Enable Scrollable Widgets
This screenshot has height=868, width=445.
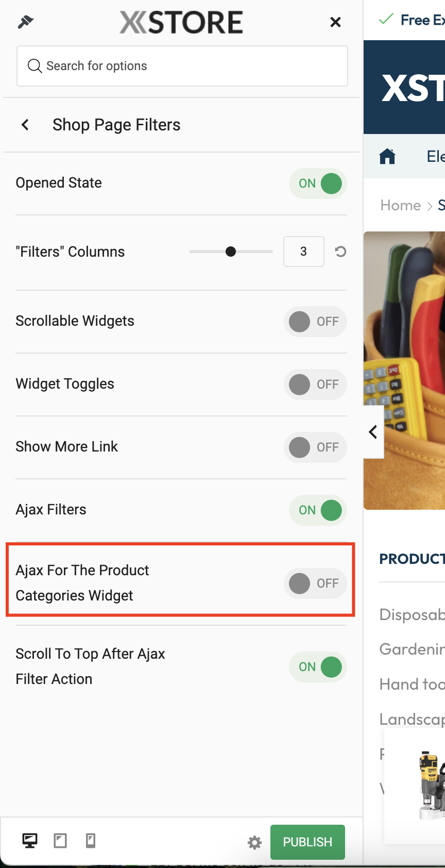point(315,322)
